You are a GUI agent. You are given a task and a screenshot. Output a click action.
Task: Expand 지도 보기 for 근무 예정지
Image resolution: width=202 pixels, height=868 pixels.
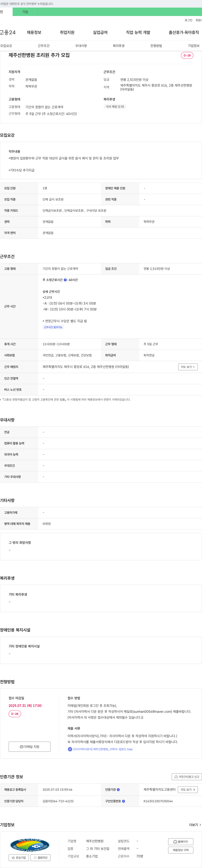(x=188, y=367)
